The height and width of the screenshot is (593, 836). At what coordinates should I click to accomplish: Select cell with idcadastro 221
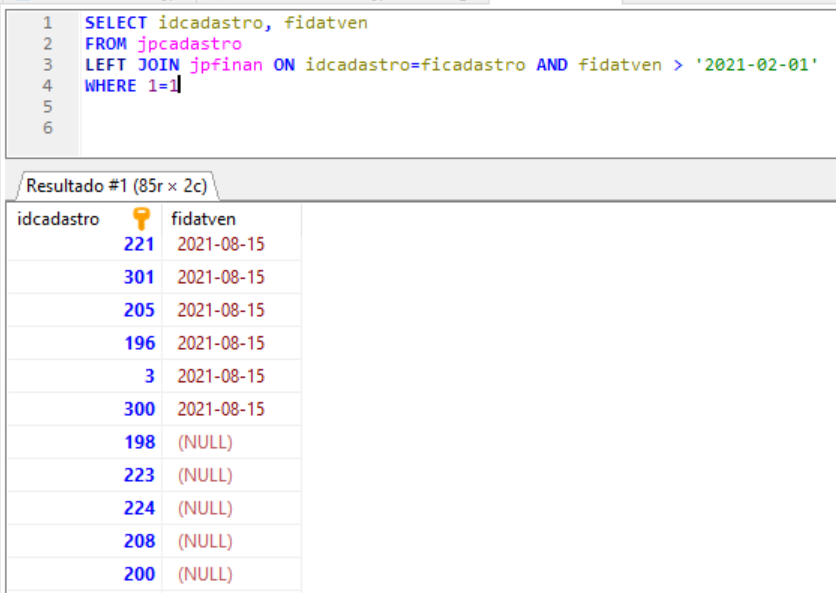click(85, 244)
